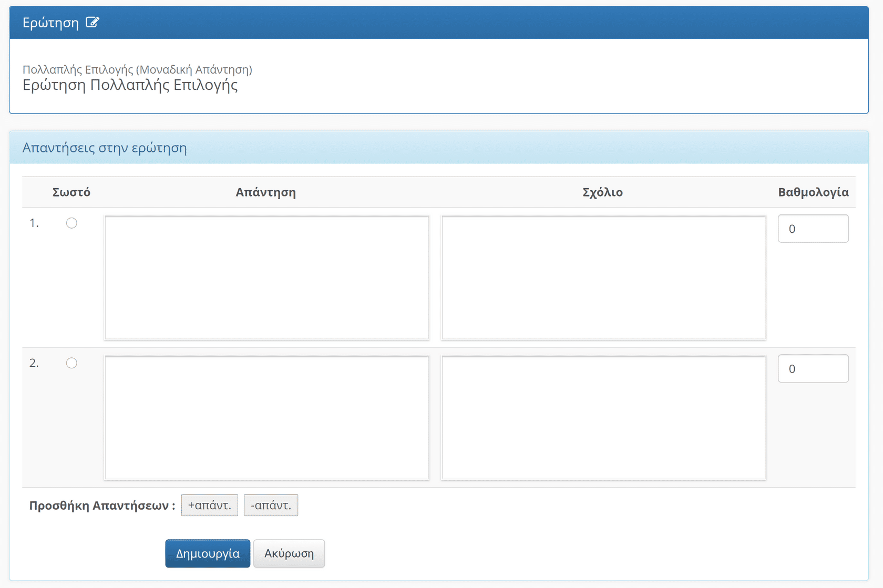Click the comment text area for row 2
Viewport: 883px width, 588px height.
[x=603, y=418]
